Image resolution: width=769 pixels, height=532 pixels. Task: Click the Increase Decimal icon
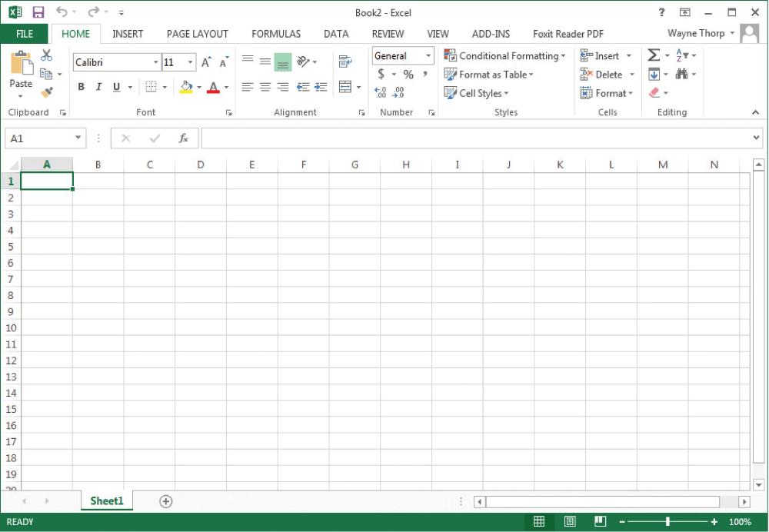(381, 91)
